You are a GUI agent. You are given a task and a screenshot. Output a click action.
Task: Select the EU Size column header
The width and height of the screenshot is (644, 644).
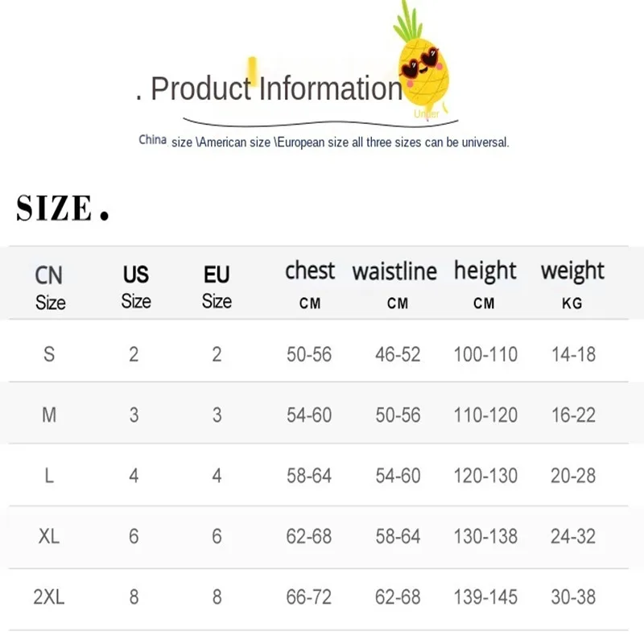[x=217, y=287]
